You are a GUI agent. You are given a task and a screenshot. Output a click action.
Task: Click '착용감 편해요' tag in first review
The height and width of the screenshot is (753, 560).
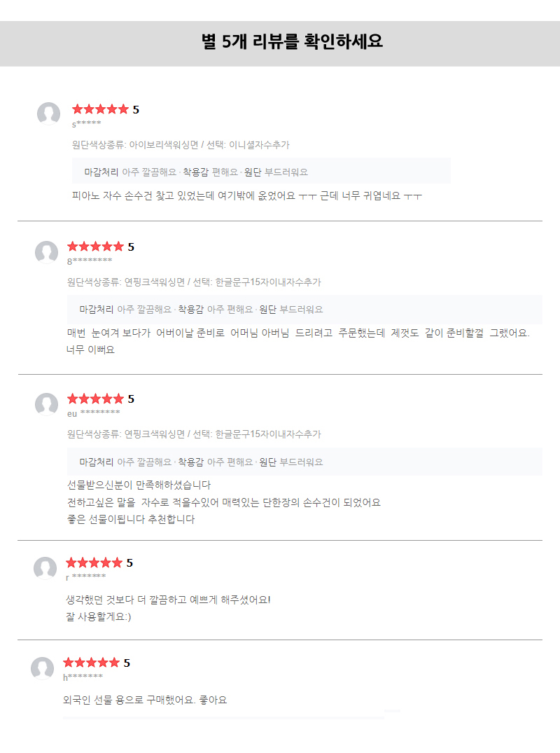[210, 172]
